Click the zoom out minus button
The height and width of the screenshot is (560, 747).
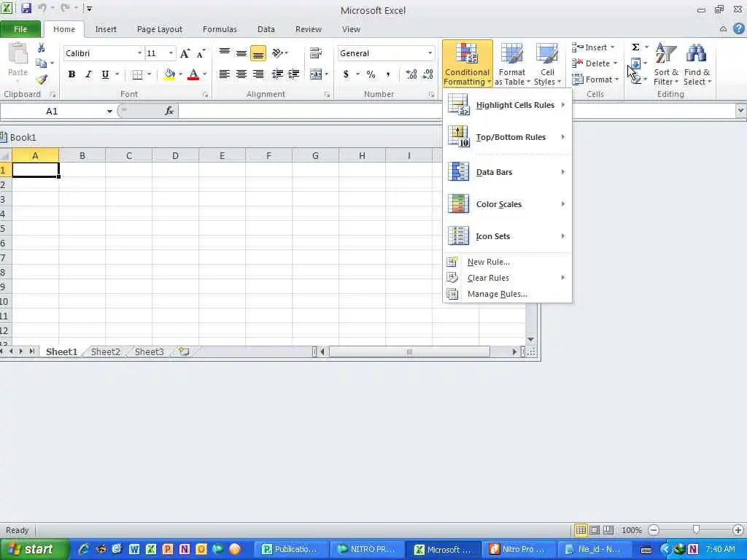tap(654, 529)
